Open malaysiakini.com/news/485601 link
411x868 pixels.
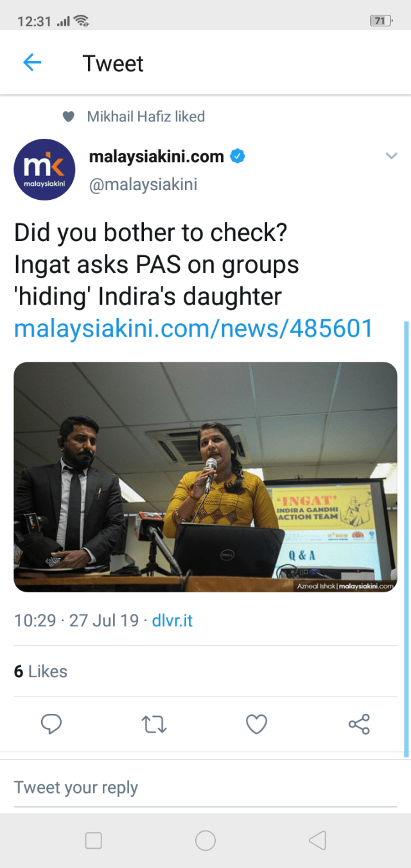click(x=193, y=328)
